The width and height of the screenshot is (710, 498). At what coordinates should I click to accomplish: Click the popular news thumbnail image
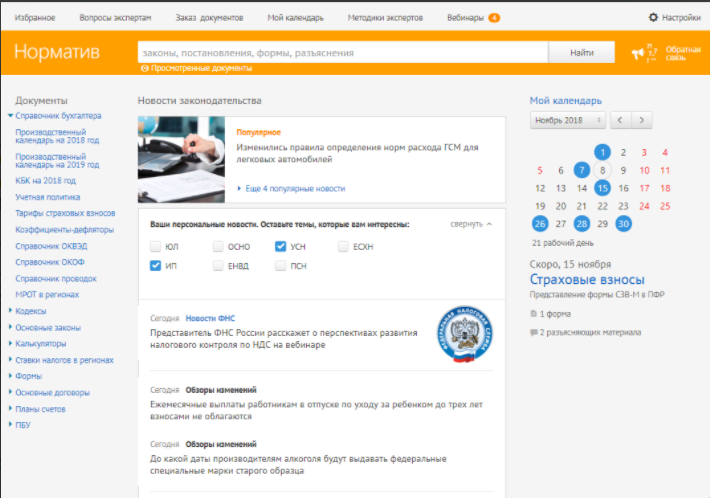(x=181, y=159)
